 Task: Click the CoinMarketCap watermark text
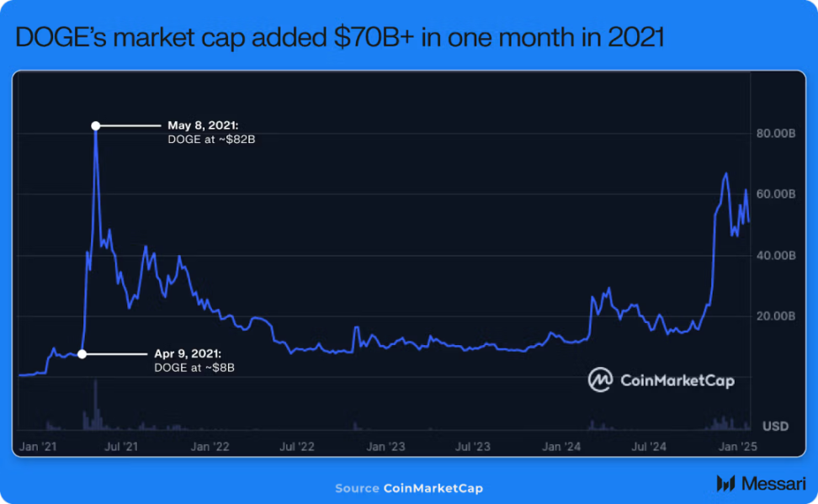point(677,381)
